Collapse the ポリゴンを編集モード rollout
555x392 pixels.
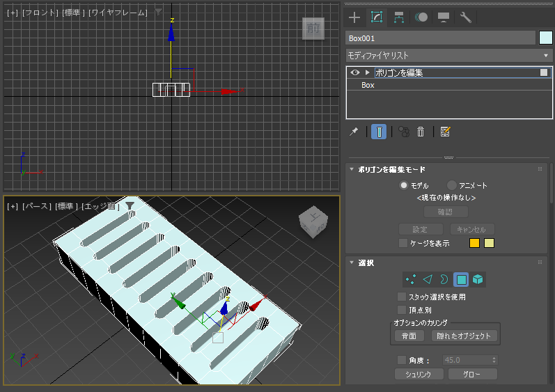coord(352,169)
